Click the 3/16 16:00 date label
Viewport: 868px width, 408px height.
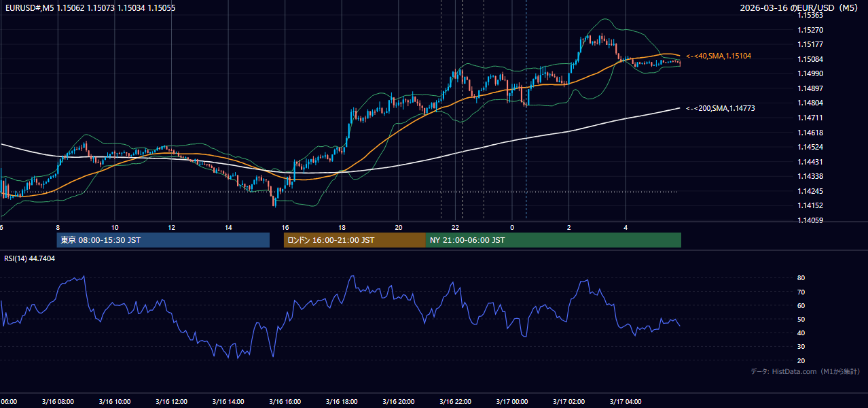tap(285, 401)
